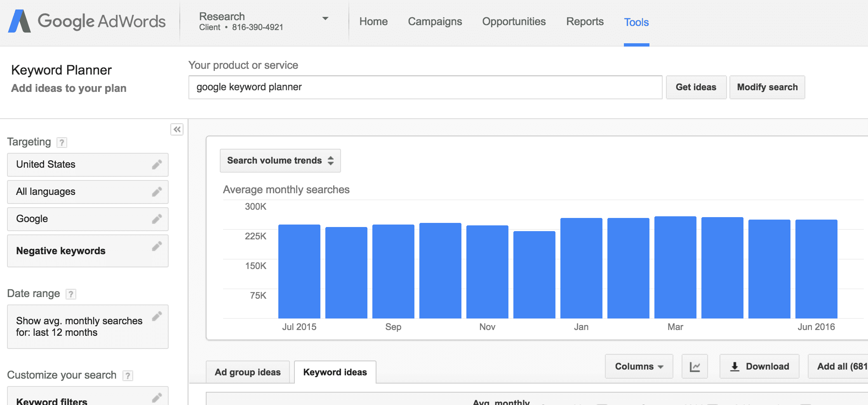Click pencil icon beside Negative keywords
868x405 pixels.
157,246
